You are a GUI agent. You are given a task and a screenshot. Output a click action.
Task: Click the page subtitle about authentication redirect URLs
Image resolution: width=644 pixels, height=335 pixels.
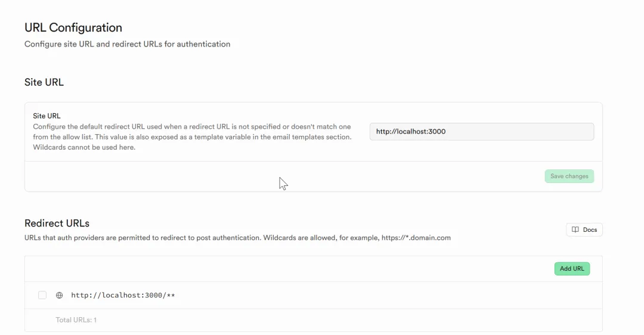pos(127,44)
